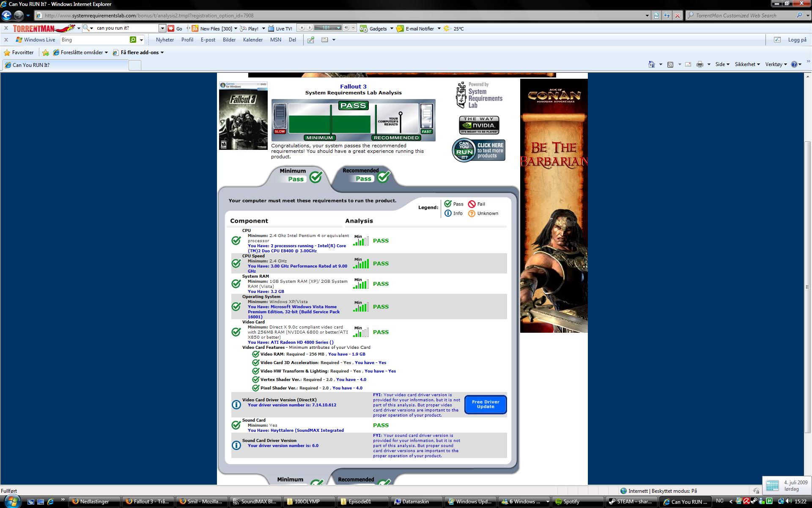The width and height of the screenshot is (812, 508).
Task: Click the Read mail envelope icon
Action: [x=688, y=64]
